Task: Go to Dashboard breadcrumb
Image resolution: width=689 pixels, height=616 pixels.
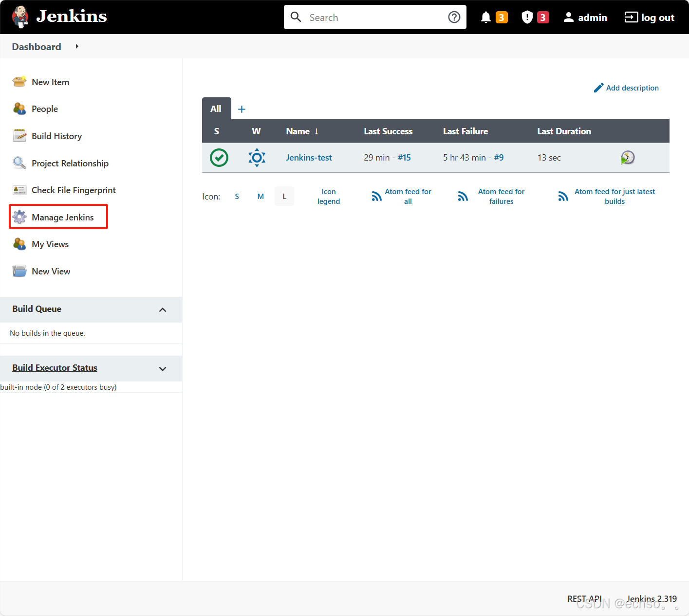Action: coord(37,47)
